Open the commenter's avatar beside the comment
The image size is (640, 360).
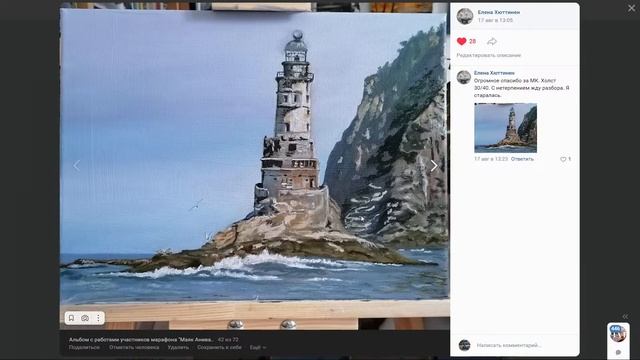click(464, 77)
